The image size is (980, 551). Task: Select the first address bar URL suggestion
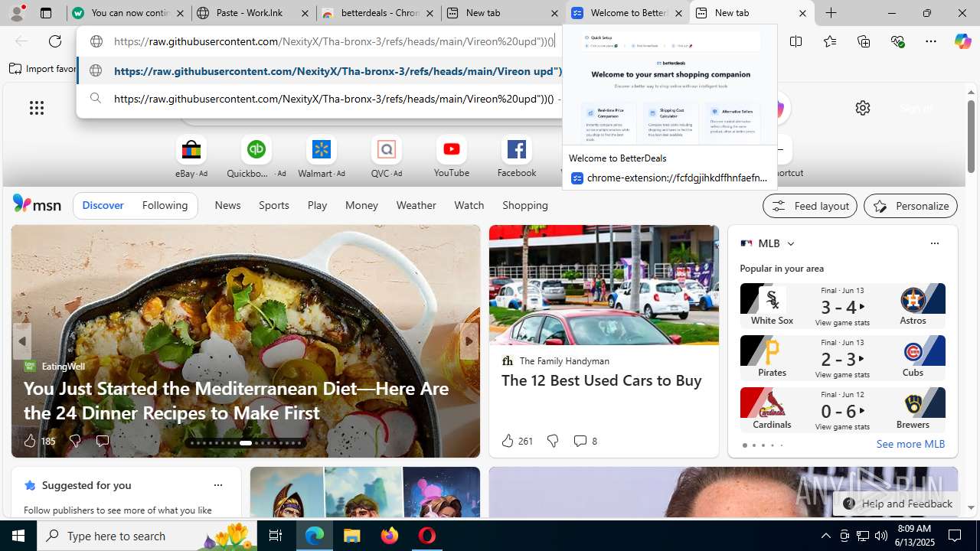click(x=320, y=71)
